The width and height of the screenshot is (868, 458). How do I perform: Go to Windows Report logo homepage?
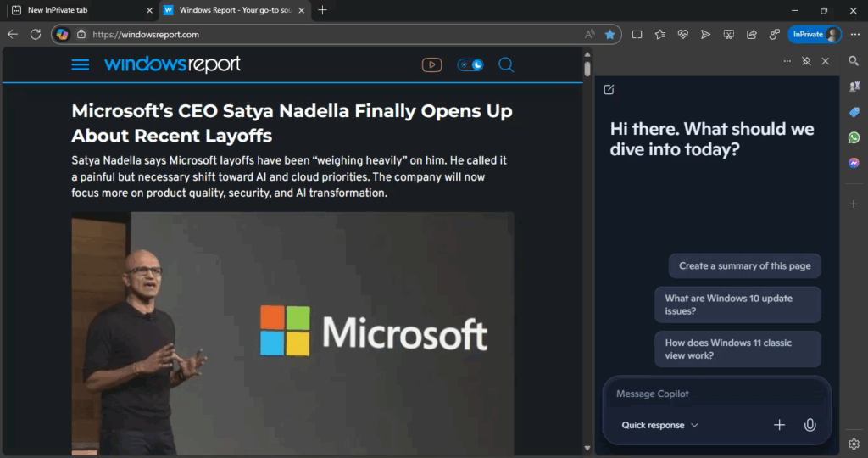point(172,64)
